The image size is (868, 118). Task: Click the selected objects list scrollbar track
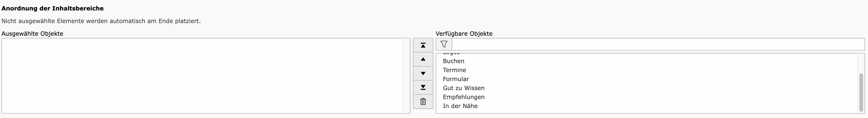click(406, 76)
